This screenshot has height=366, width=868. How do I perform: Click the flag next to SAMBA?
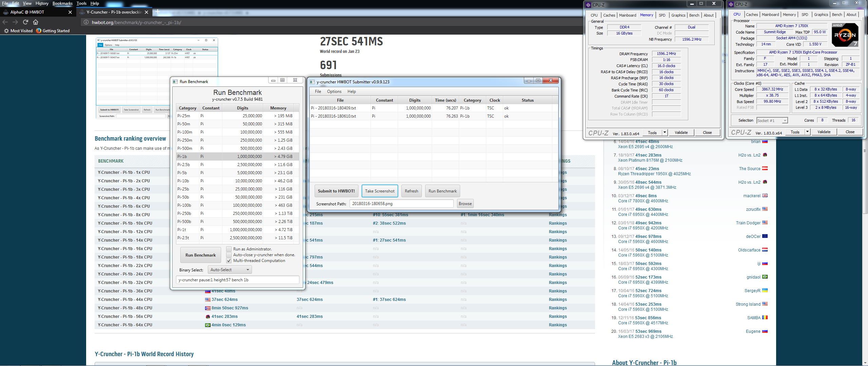(765, 318)
